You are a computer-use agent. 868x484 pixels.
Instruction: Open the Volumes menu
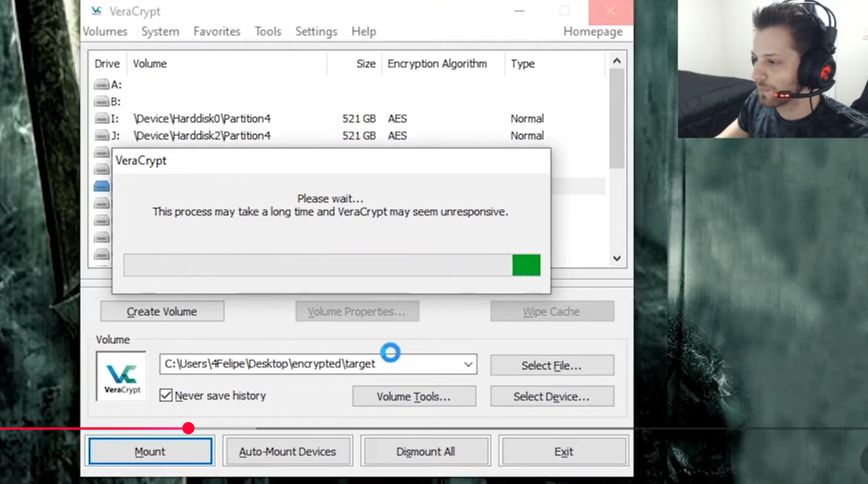105,32
